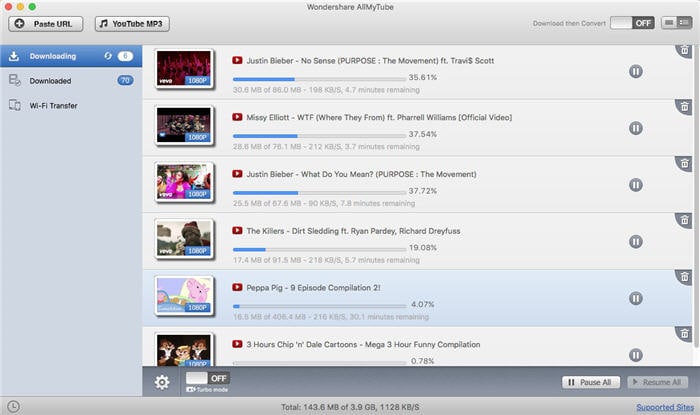This screenshot has height=415, width=700.
Task: Click the Paste URL button
Action: tap(46, 24)
